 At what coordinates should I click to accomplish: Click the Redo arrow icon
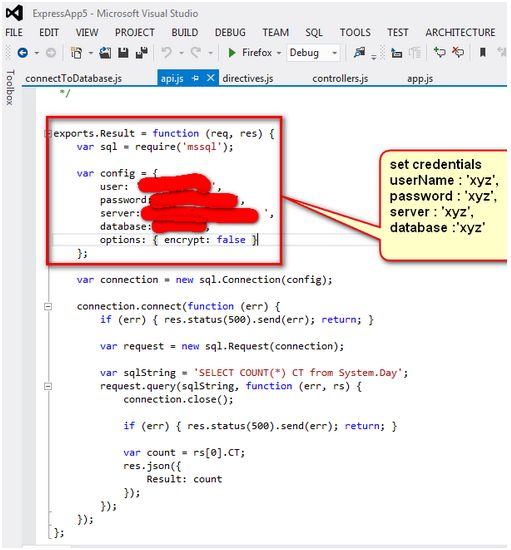196,53
